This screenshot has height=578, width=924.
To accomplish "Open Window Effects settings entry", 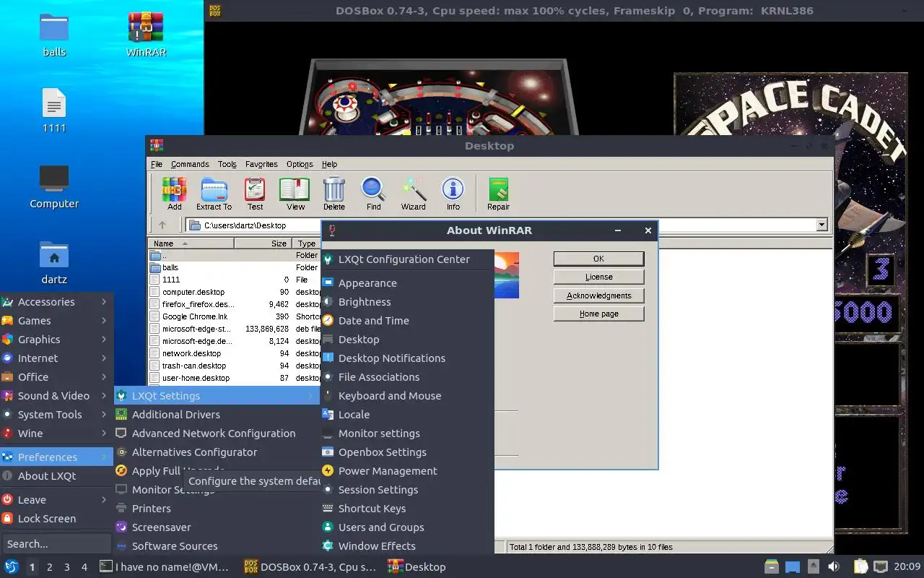I will click(x=407, y=546).
